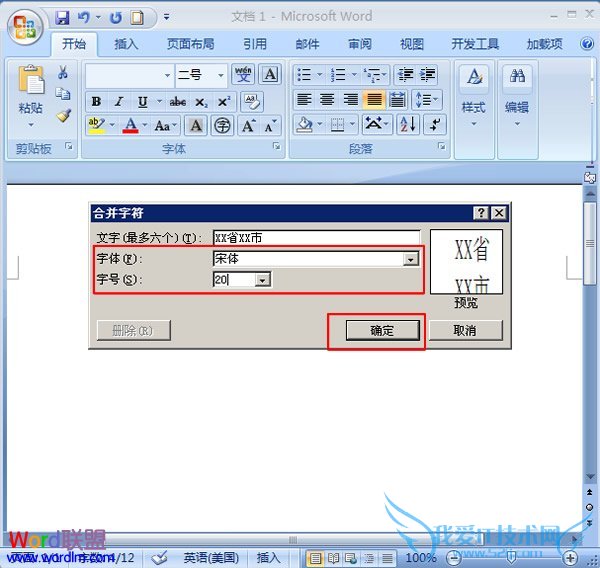Toggle underline formatting
Viewport: 600px width, 568px height.
pyautogui.click(x=142, y=102)
